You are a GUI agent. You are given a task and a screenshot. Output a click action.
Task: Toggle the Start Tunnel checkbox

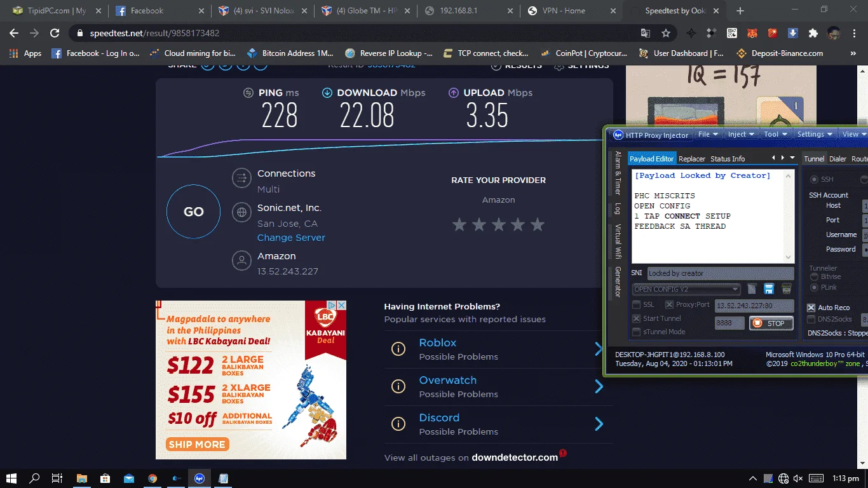click(x=637, y=319)
